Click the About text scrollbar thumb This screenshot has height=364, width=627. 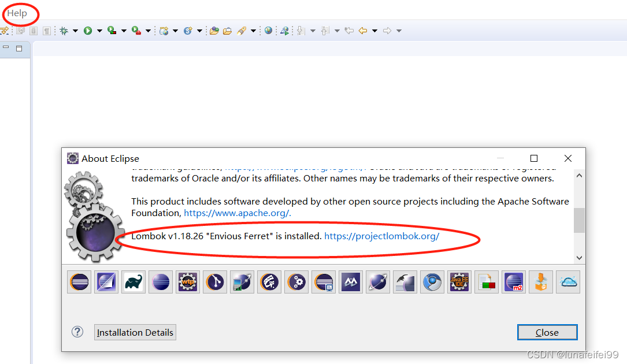click(x=580, y=220)
